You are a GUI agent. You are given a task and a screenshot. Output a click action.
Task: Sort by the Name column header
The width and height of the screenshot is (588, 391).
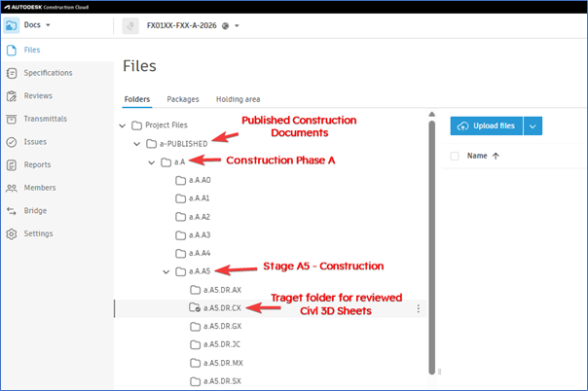pos(477,156)
